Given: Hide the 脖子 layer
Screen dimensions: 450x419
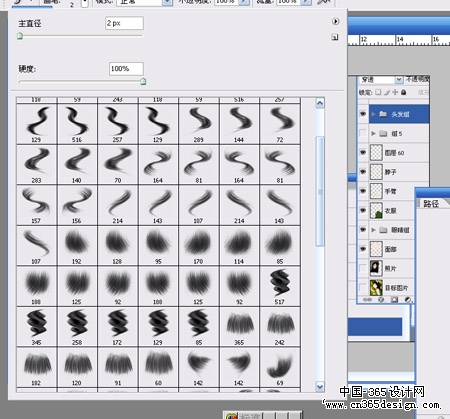Looking at the screenshot, I should point(363,172).
